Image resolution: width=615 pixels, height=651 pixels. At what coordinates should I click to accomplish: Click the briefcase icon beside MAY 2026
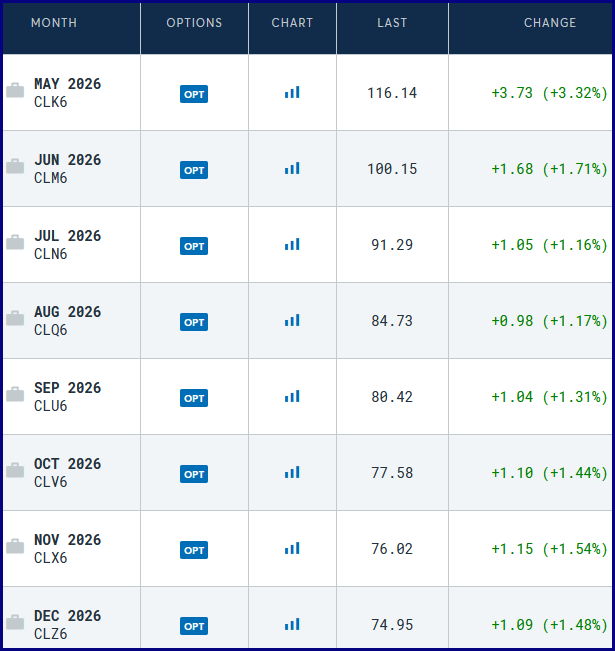[15, 91]
